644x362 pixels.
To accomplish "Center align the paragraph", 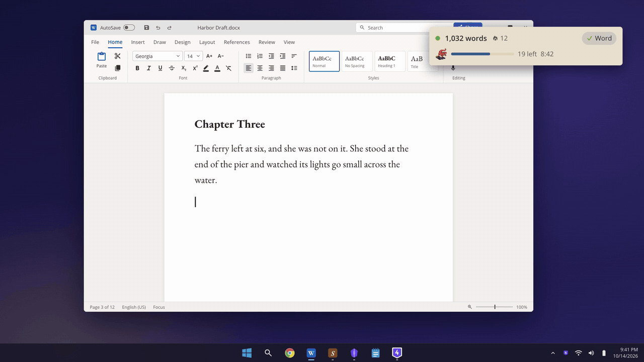I will click(260, 68).
